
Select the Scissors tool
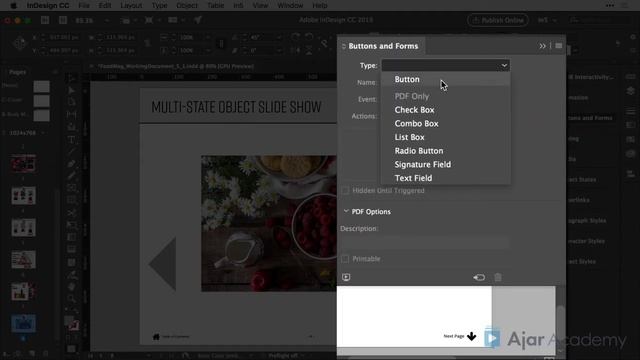point(71,213)
